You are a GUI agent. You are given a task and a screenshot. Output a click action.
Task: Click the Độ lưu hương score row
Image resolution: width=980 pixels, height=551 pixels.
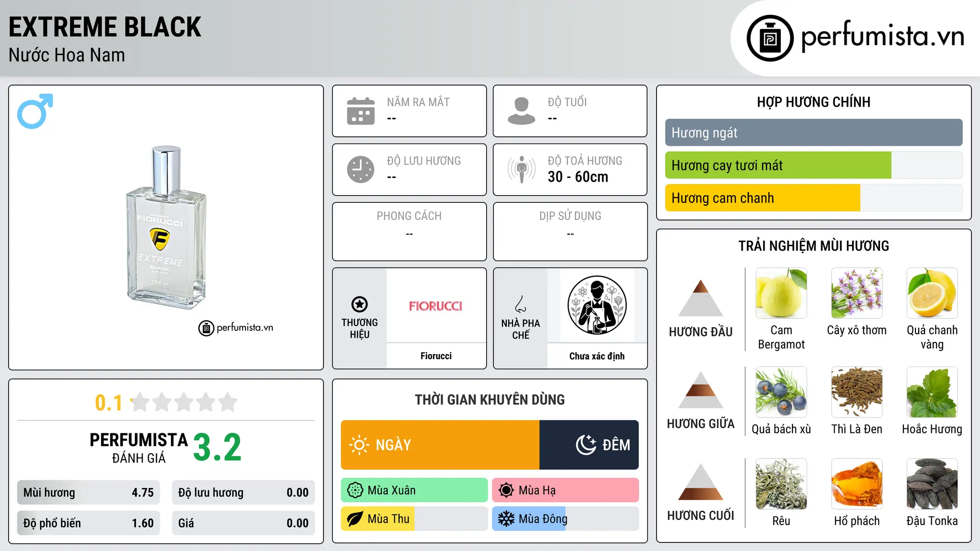tap(244, 493)
